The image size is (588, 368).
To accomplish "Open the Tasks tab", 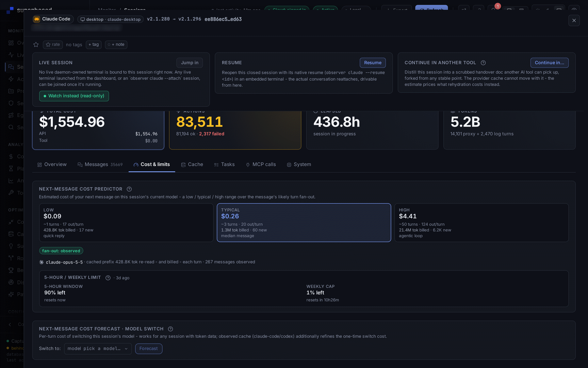I will pyautogui.click(x=224, y=165).
